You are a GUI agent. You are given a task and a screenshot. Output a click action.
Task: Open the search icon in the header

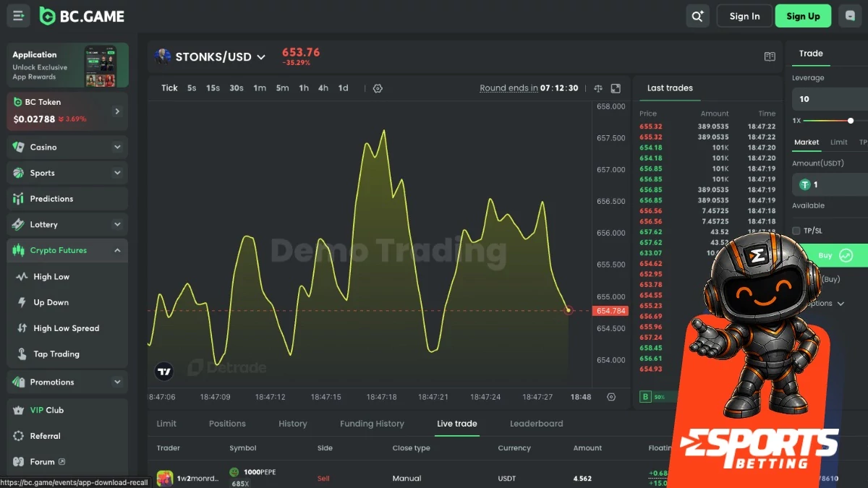pos(697,16)
